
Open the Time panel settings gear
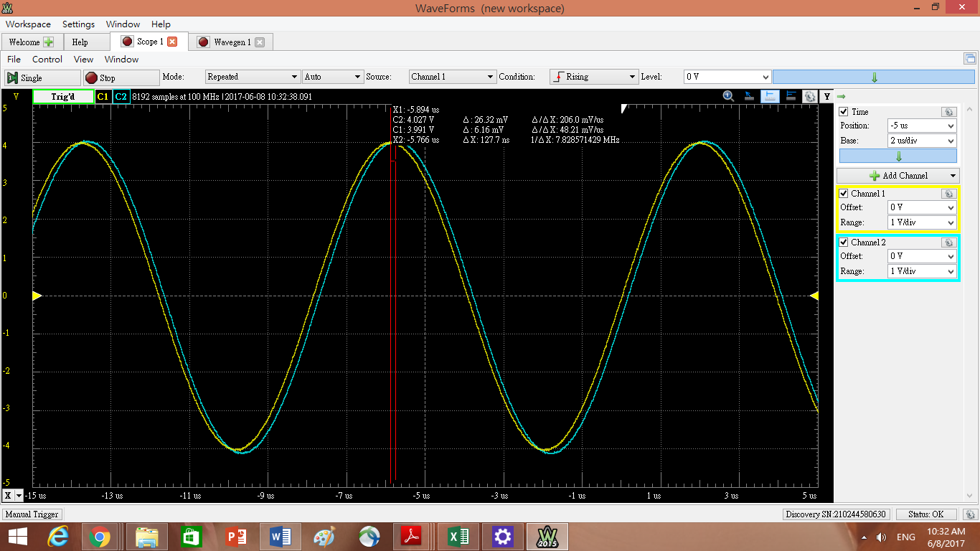coord(948,111)
